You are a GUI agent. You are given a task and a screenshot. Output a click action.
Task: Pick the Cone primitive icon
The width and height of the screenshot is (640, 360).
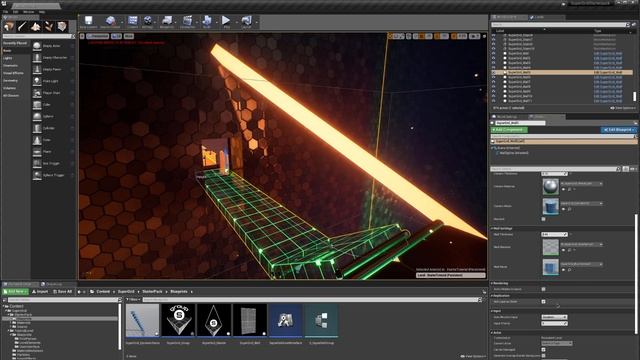[37, 140]
